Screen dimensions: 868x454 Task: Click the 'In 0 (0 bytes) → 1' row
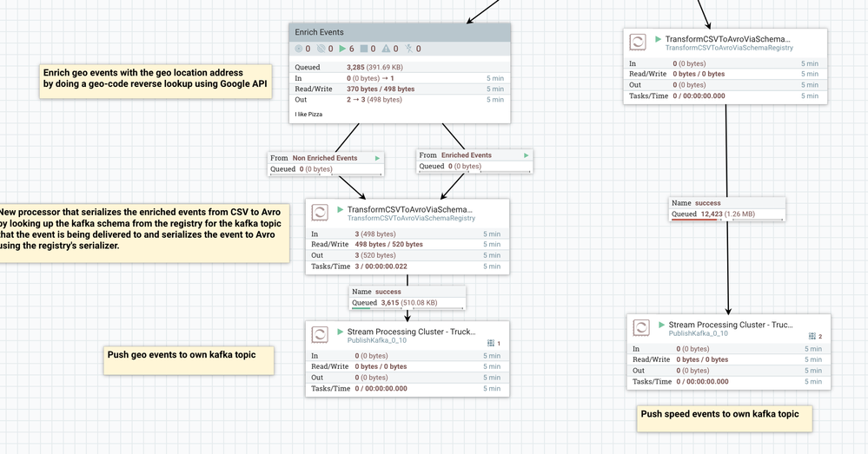[x=400, y=78]
